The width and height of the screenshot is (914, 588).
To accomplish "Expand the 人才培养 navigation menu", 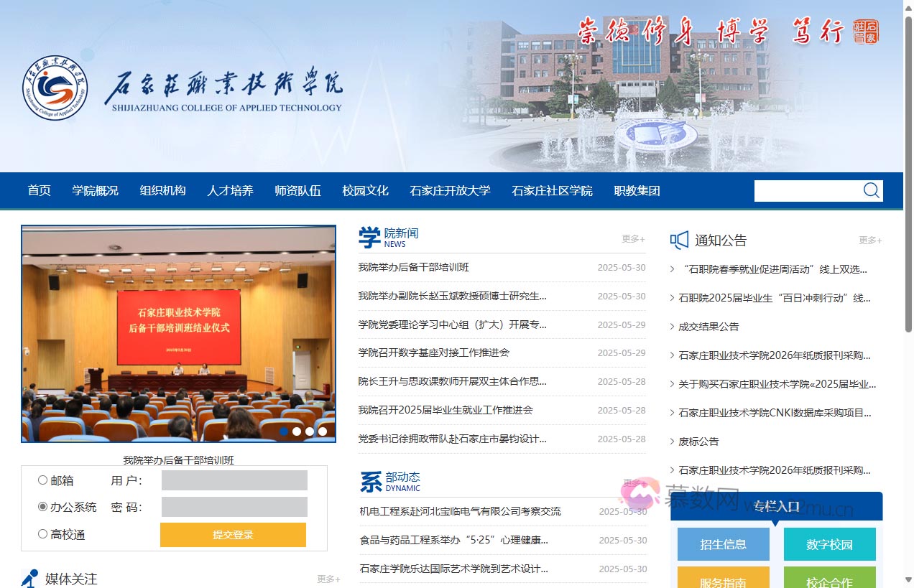I will [230, 190].
